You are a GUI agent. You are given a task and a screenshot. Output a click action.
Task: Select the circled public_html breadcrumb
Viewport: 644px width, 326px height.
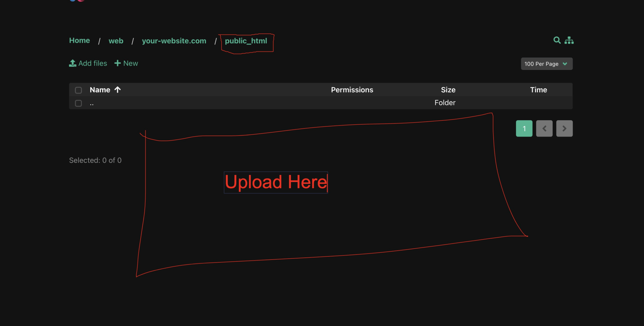tap(246, 41)
